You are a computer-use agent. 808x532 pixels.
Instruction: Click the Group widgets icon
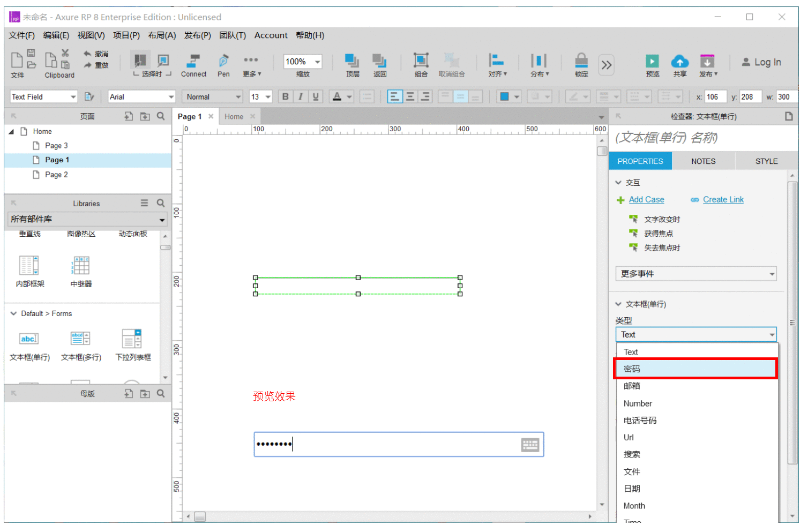point(421,60)
